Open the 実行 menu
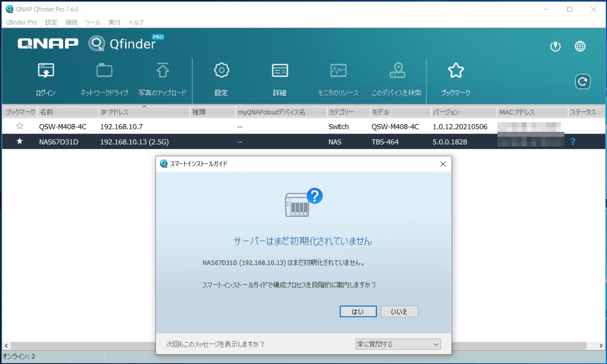This screenshot has height=364, width=607. coord(114,22)
